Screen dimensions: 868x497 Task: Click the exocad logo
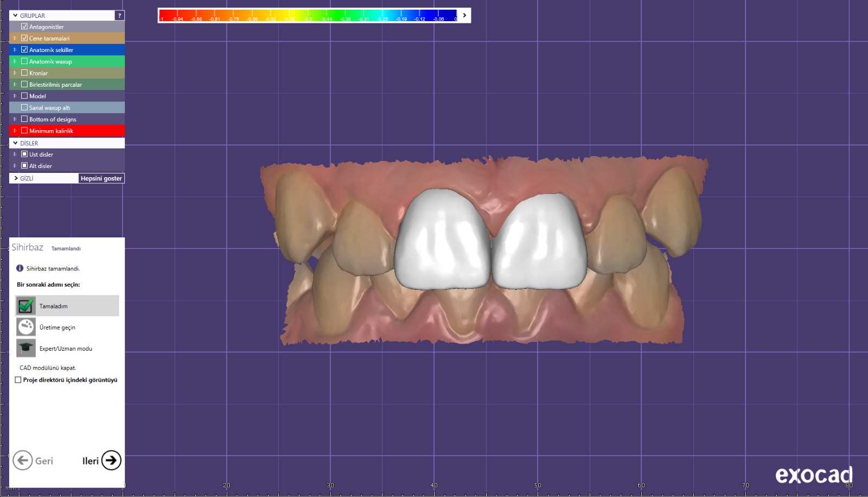(814, 475)
